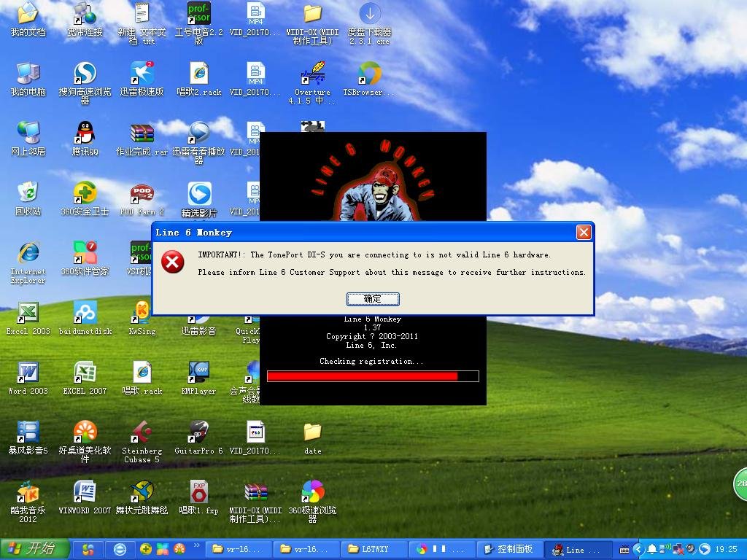Image resolution: width=747 pixels, height=560 pixels.
Task: Select the 腾讯QQ penguin icon
Action: point(85,136)
